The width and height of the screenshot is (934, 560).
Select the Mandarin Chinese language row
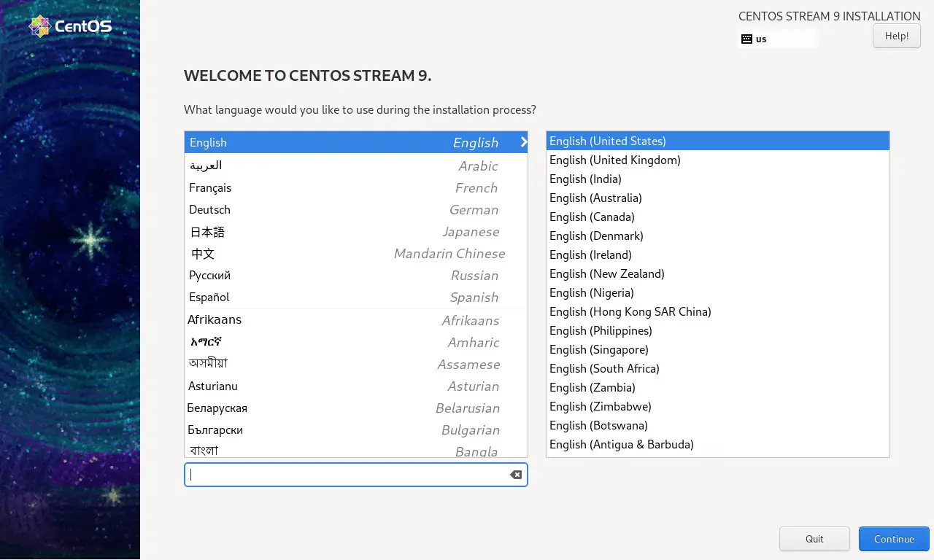[x=356, y=253]
